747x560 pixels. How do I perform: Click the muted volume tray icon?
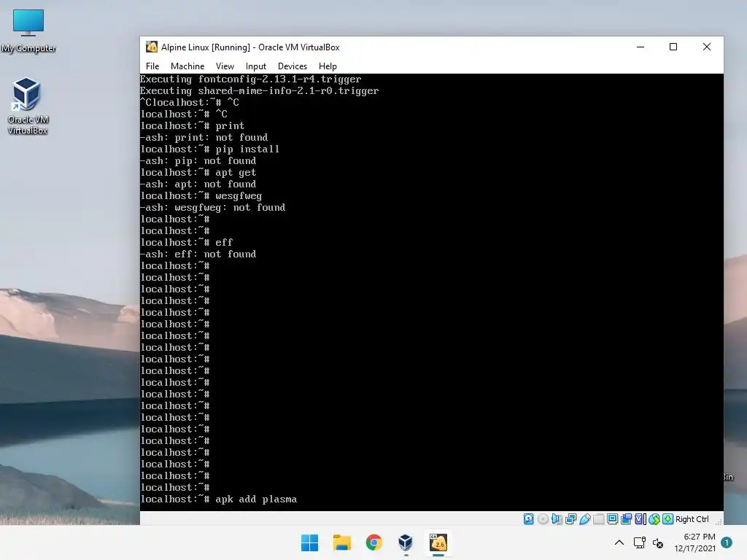pyautogui.click(x=658, y=542)
